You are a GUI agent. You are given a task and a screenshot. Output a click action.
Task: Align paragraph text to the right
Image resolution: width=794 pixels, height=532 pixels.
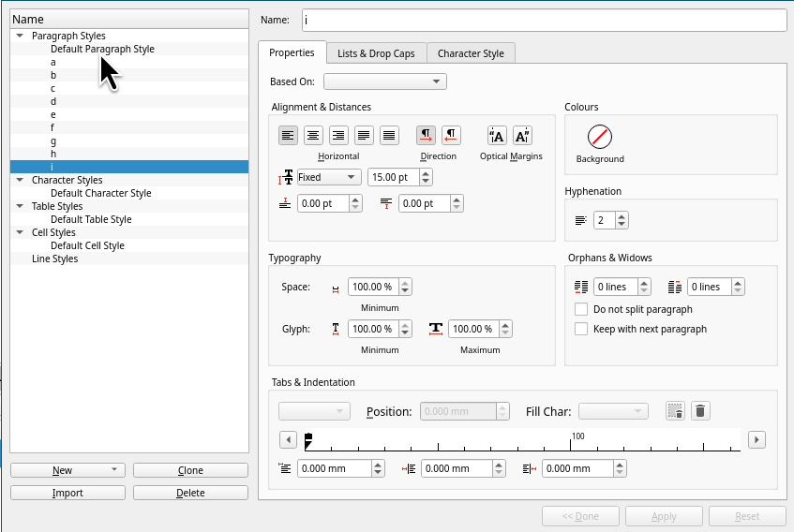[x=338, y=136]
